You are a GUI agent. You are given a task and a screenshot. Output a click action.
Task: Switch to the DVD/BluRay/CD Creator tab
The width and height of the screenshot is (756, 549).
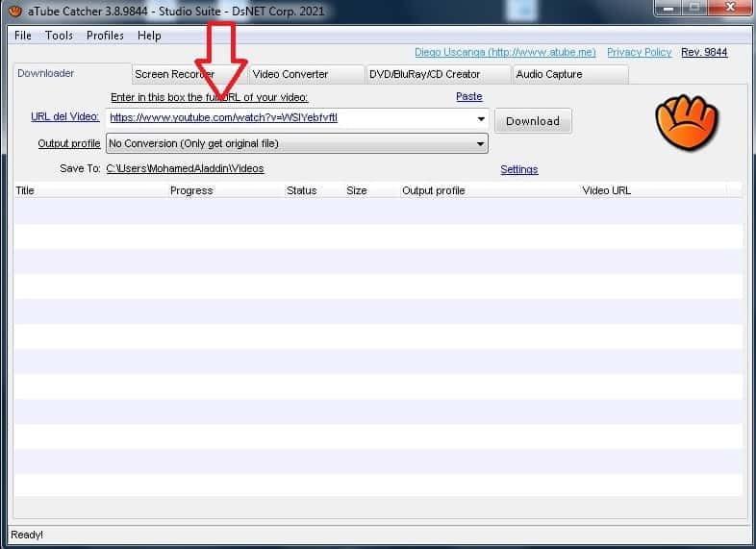coord(424,74)
